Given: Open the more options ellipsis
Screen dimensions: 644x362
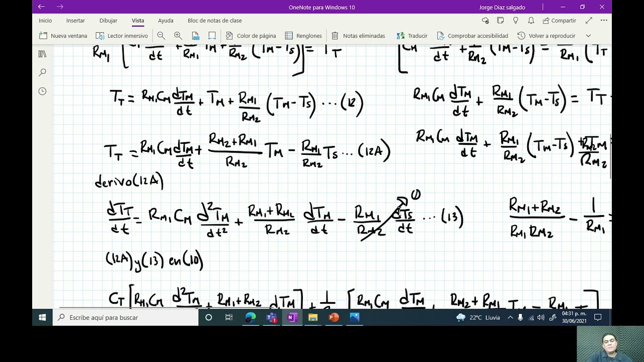Looking at the screenshot, I should (604, 21).
